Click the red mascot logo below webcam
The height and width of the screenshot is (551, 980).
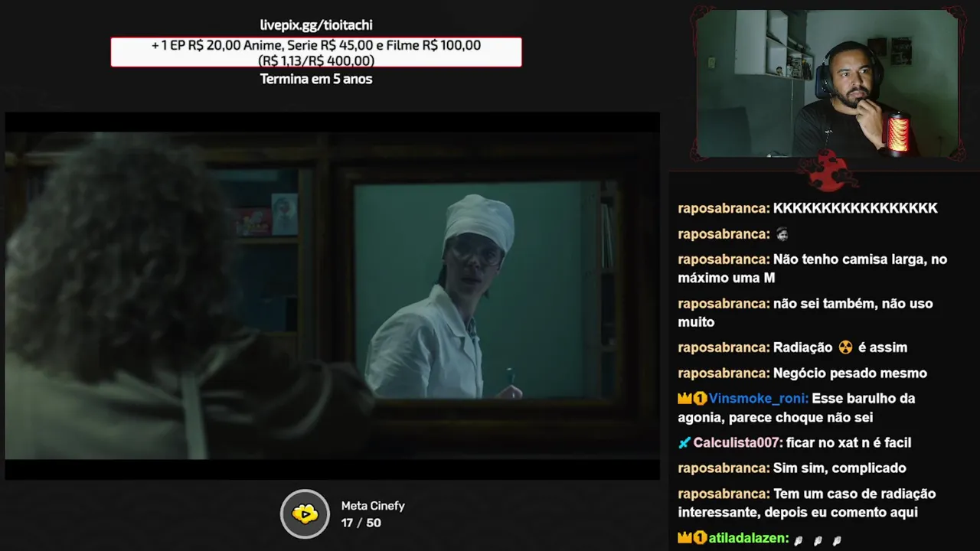(828, 171)
